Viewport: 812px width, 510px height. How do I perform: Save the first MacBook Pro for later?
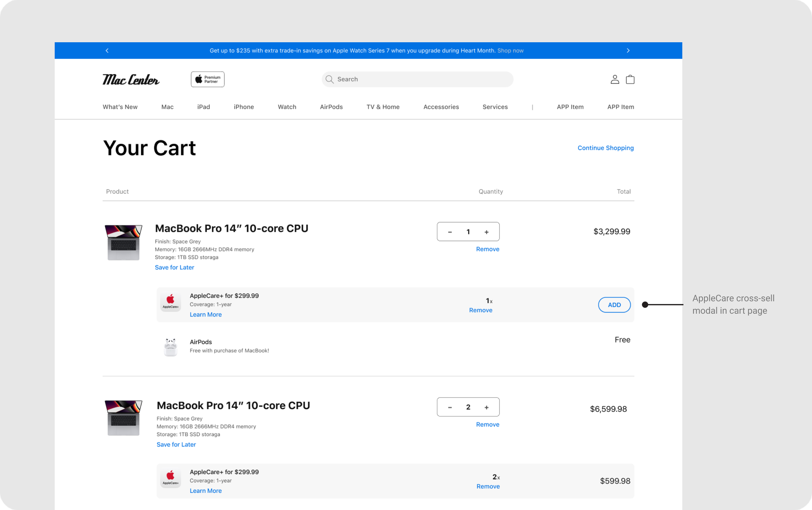(x=174, y=268)
